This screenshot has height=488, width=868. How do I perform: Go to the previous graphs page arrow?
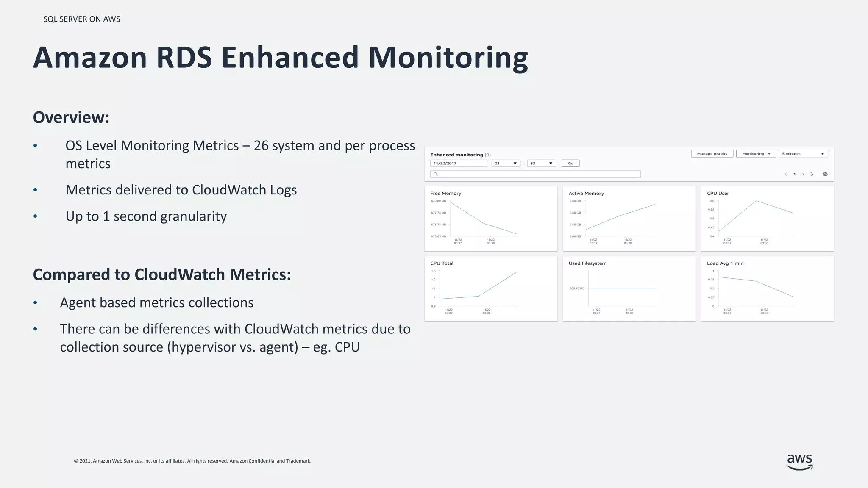(x=786, y=174)
